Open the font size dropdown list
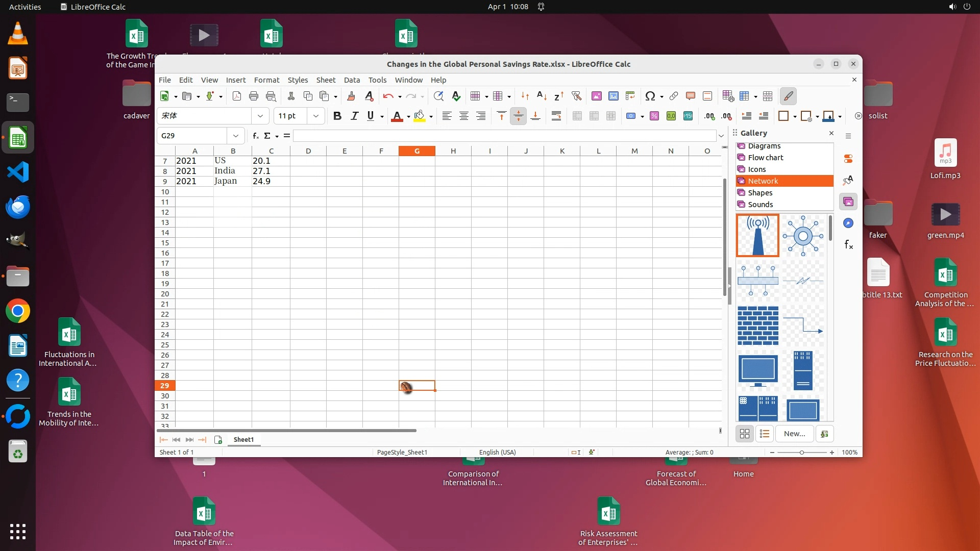 pyautogui.click(x=315, y=116)
